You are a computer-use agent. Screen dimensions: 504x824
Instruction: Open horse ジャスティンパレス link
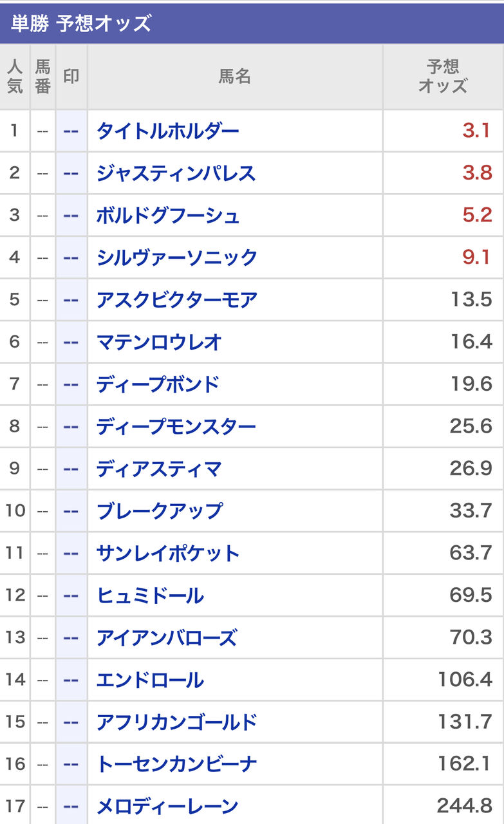tap(176, 173)
